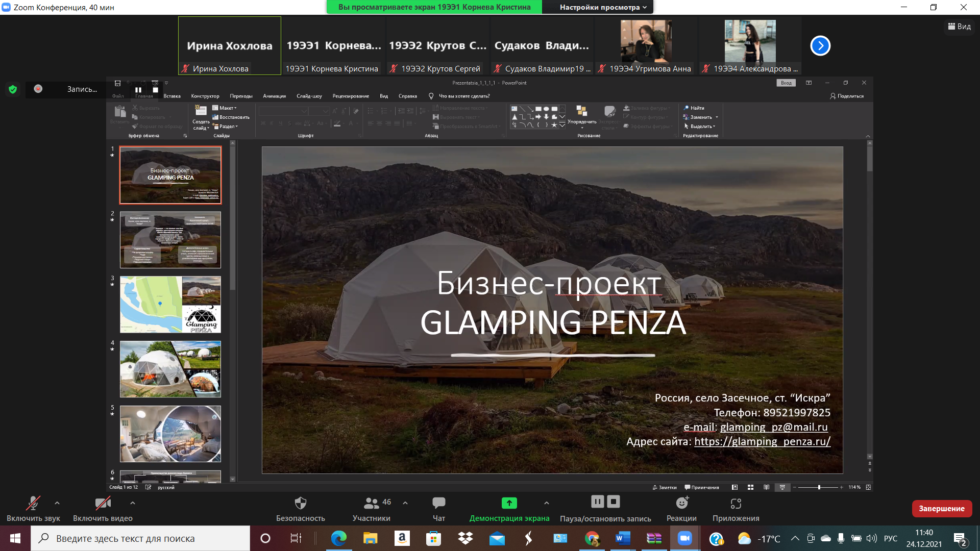Screen dimensions: 980x551
Task: Expand the shapes gallery more arrow
Action: point(562,125)
